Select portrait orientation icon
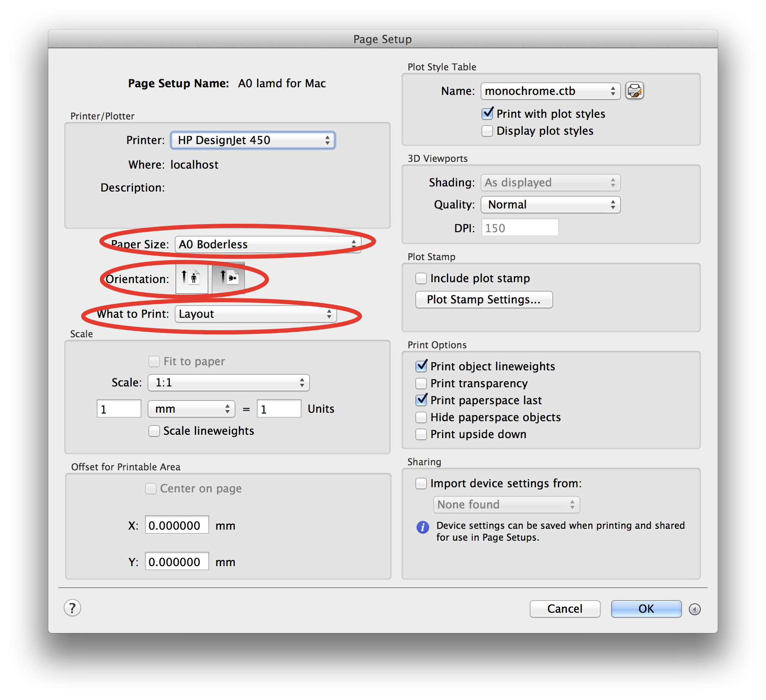Screen dimensions: 766x700 point(191,278)
